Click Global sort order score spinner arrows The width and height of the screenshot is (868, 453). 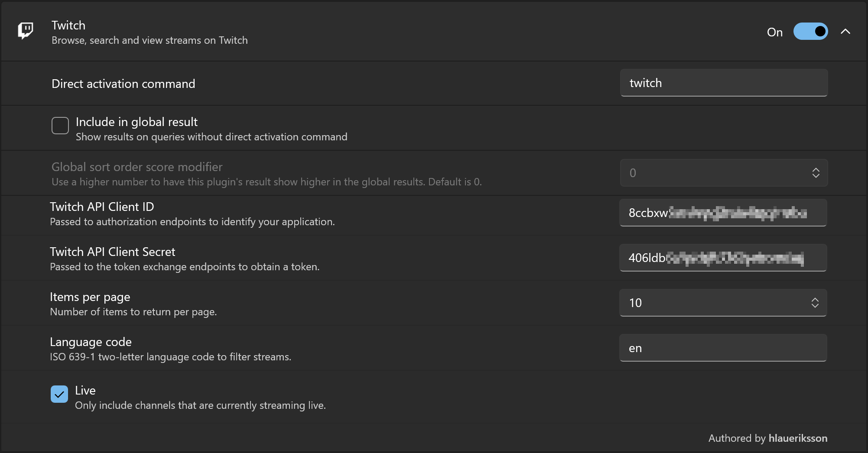click(816, 173)
